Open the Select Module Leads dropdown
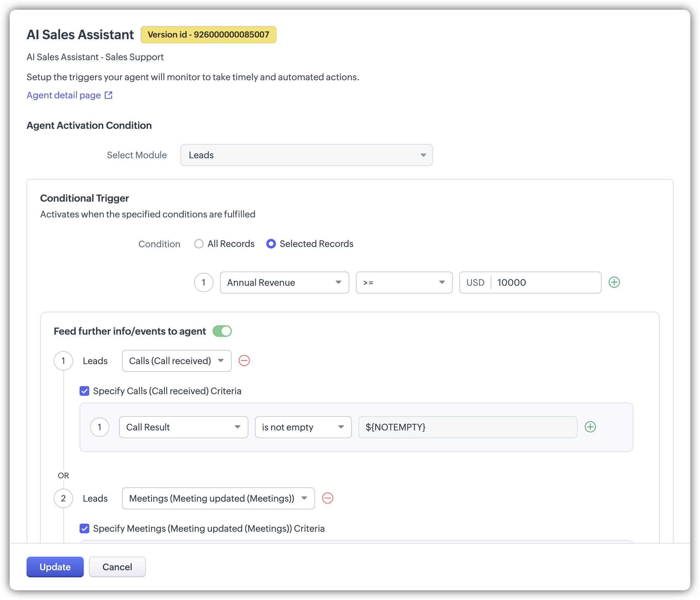Viewport: 700px width, 600px height. (306, 155)
